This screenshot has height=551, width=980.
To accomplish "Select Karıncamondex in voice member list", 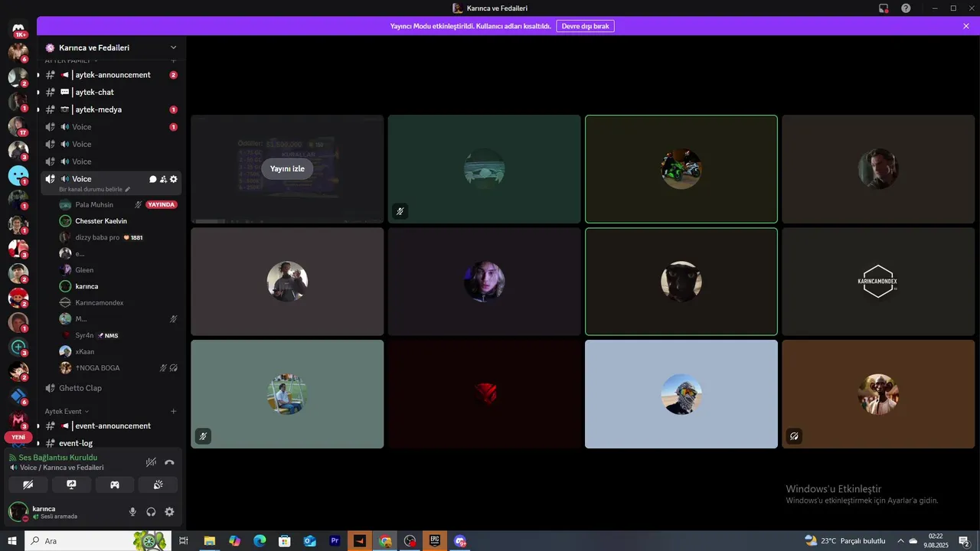I will click(119, 302).
